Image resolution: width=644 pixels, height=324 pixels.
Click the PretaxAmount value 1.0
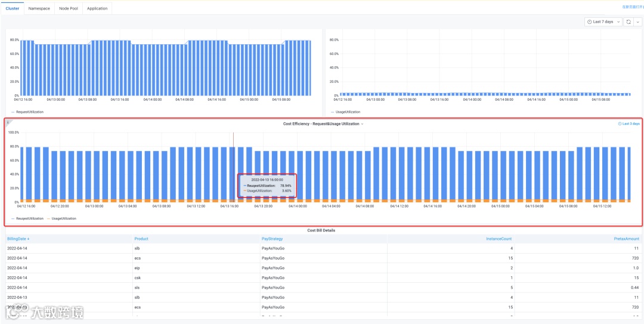[x=636, y=268]
